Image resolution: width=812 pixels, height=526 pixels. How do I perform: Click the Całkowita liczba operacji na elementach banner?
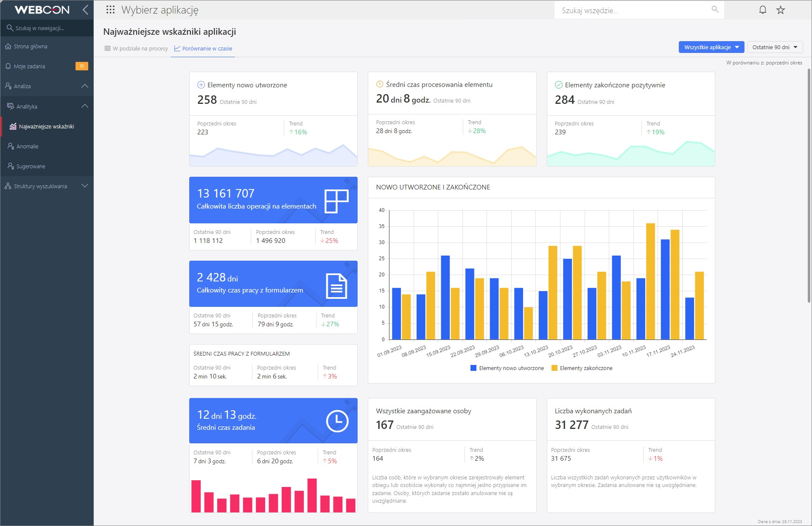point(273,200)
